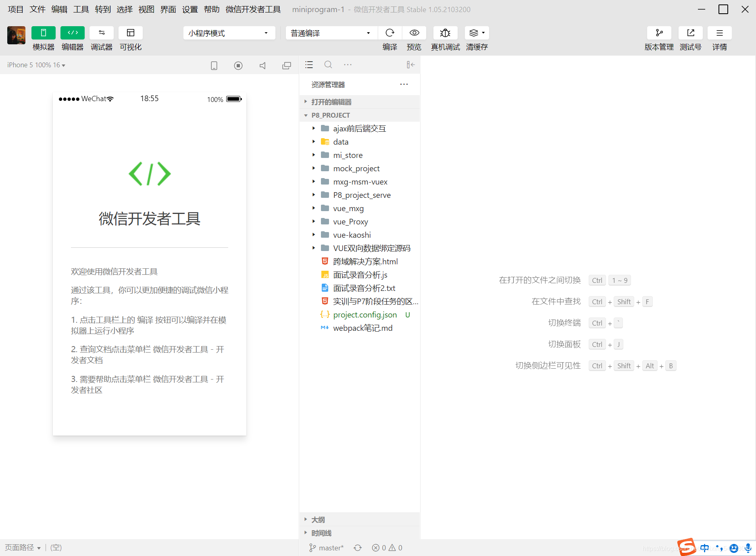Toggle the editor (编辑器) panel button
Screen dimensions: 756x556
(73, 33)
